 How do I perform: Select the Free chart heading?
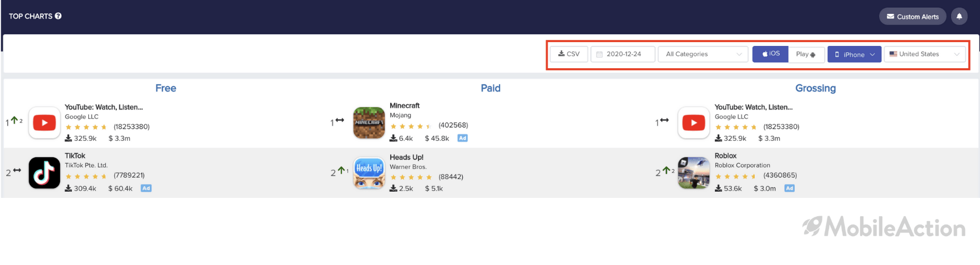(165, 88)
